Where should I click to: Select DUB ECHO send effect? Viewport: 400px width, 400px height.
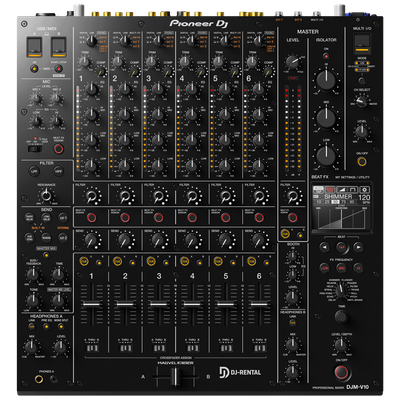click(x=29, y=237)
